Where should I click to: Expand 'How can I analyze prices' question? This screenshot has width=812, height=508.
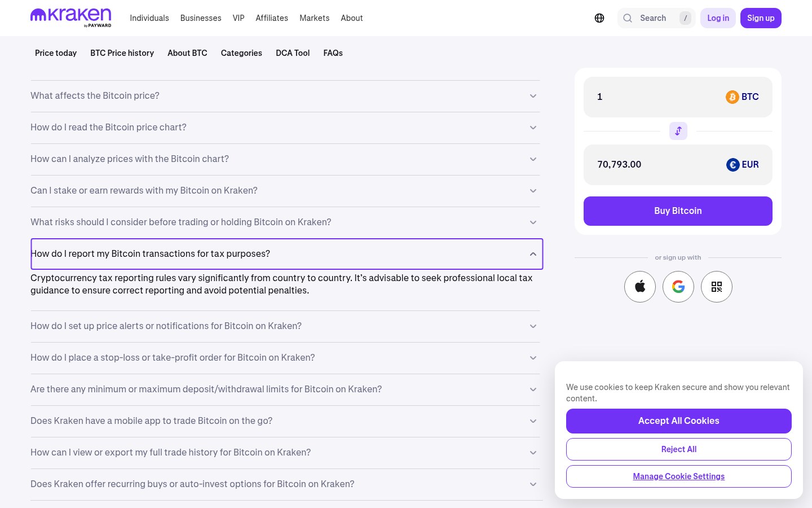285,159
